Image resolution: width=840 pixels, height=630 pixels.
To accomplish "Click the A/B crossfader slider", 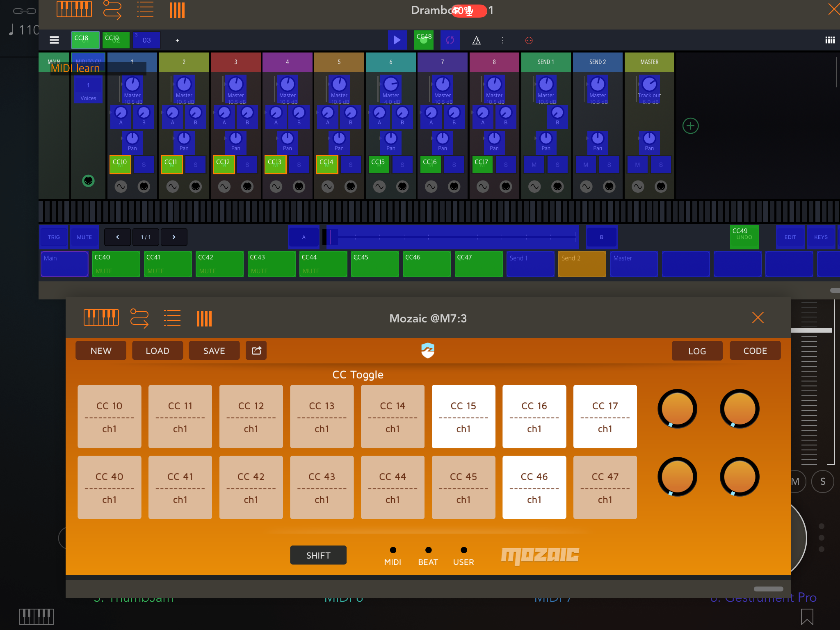I will pyautogui.click(x=452, y=237).
